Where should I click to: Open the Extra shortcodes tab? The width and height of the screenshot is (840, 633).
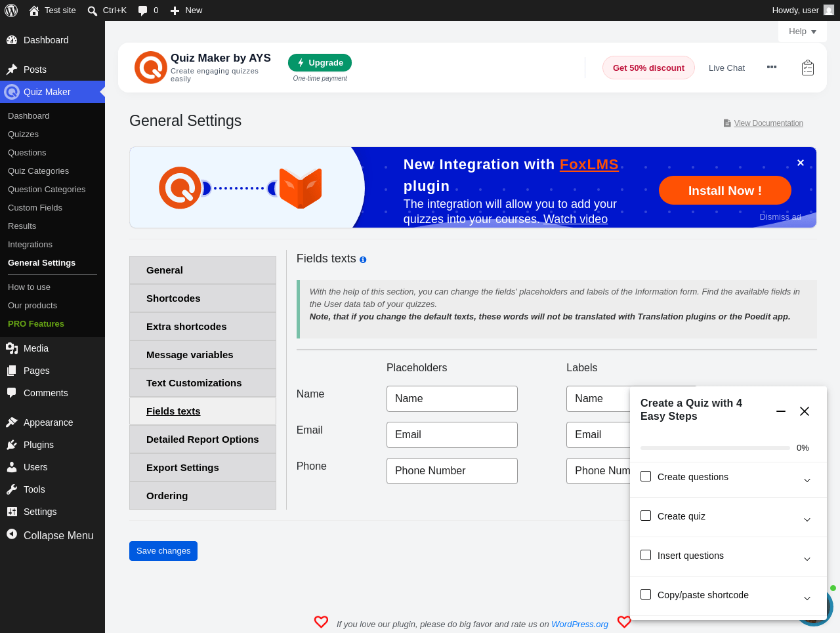click(203, 327)
